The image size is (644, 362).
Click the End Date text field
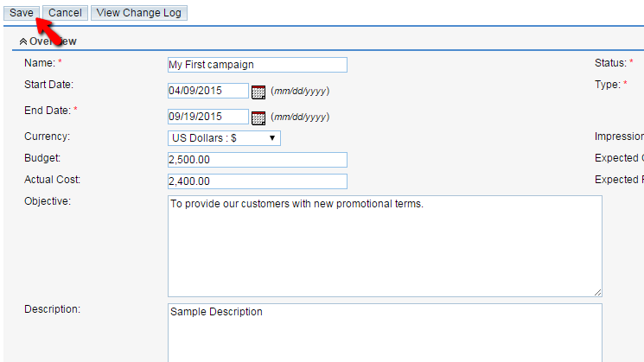[207, 117]
